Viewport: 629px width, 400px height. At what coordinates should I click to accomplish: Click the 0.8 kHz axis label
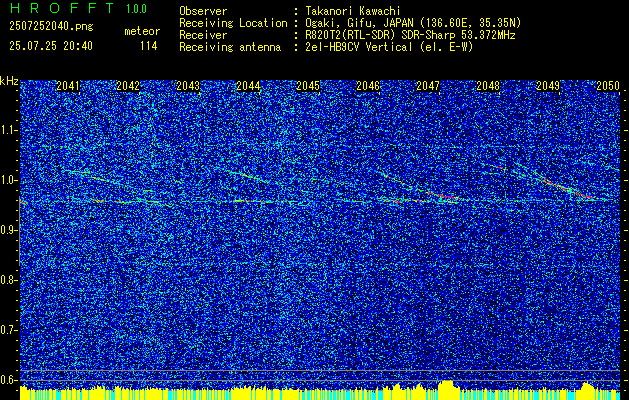8,280
